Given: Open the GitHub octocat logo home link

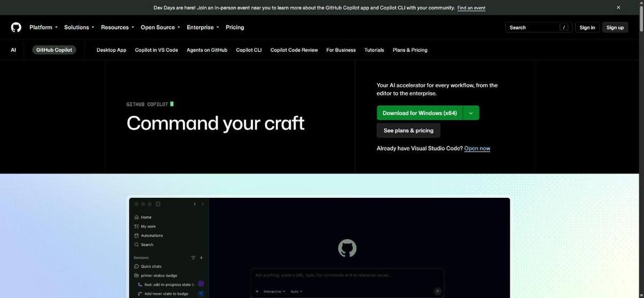Looking at the screenshot, I should click(x=16, y=27).
